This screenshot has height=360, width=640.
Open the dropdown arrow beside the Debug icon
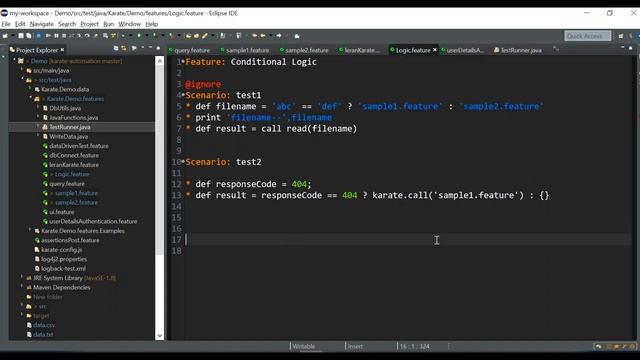pos(131,36)
